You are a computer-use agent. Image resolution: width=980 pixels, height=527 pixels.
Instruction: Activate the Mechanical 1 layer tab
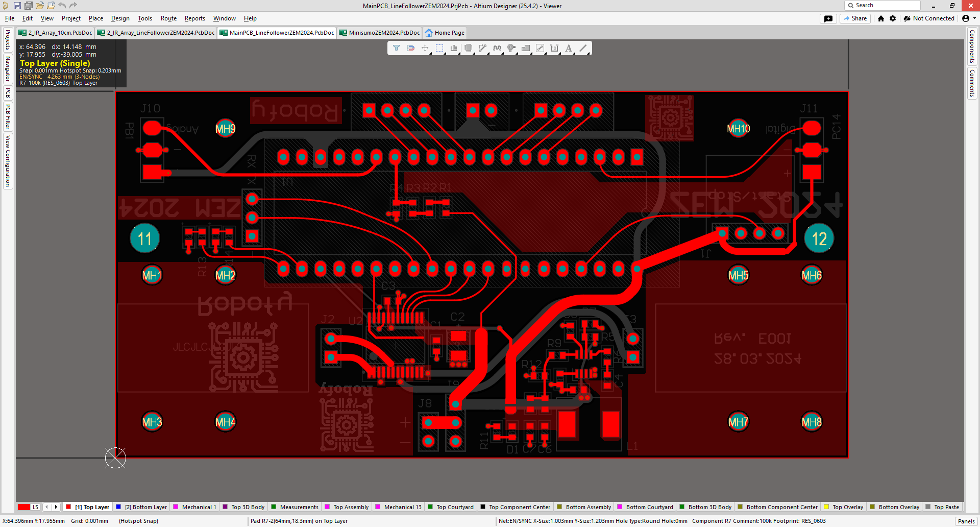coord(194,507)
